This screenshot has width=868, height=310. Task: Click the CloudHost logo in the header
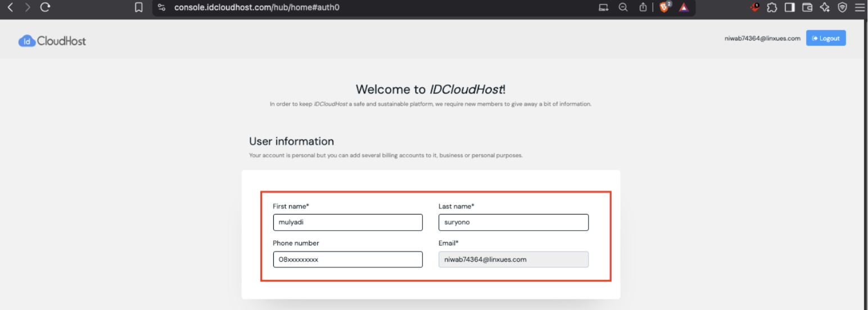[x=52, y=40]
